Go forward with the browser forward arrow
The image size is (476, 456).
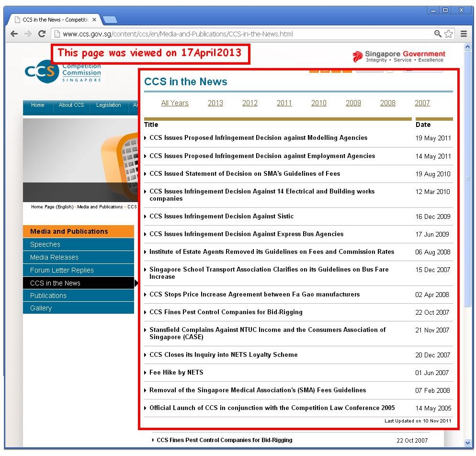pyautogui.click(x=28, y=34)
